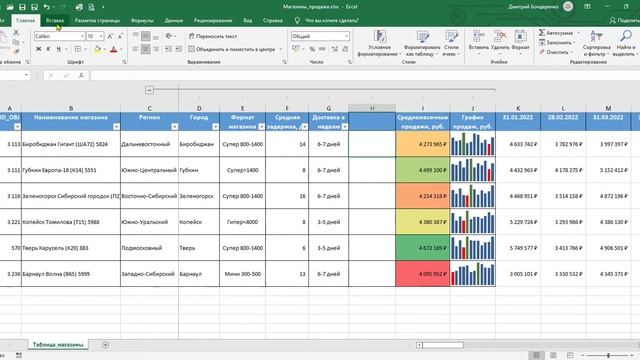Pick the yellow fill color bucket
Image resolution: width=640 pixels, height=360 pixels.
tap(97, 49)
